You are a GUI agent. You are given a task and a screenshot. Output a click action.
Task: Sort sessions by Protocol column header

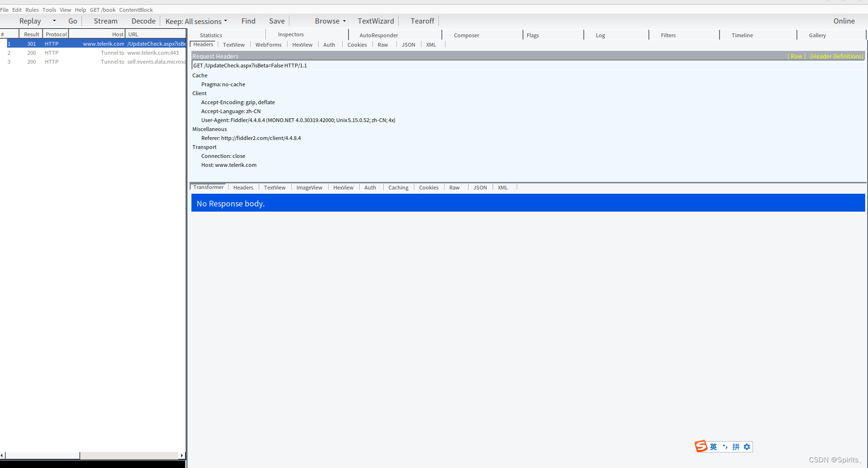(x=56, y=34)
